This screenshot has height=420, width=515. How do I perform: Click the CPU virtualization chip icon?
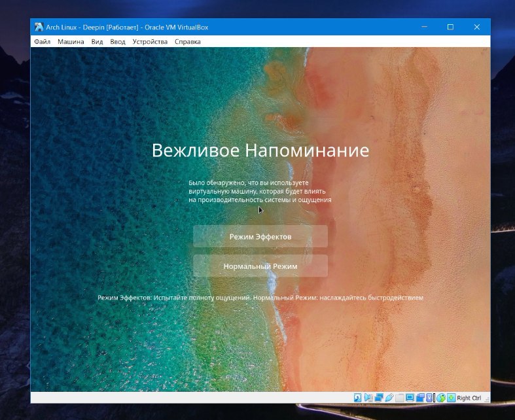(x=429, y=398)
